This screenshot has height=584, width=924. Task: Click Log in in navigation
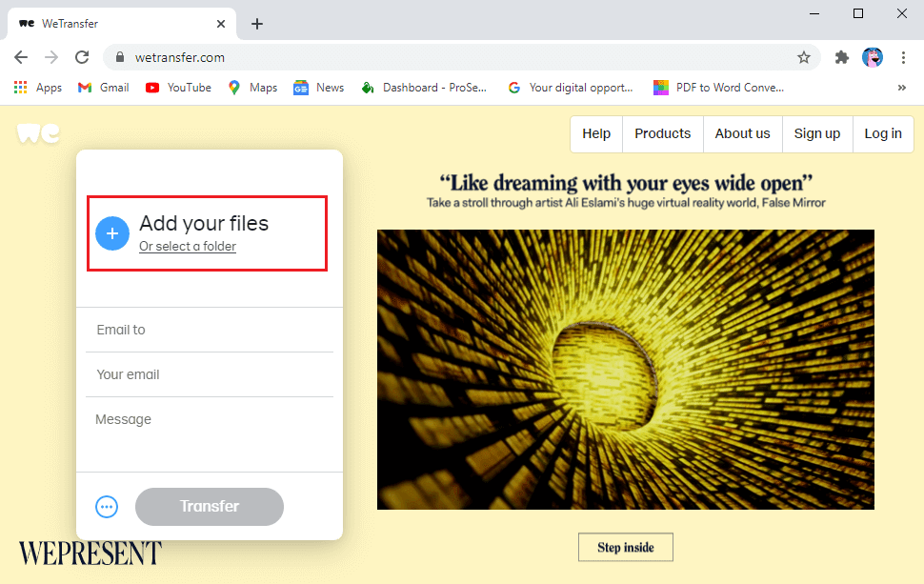point(883,133)
